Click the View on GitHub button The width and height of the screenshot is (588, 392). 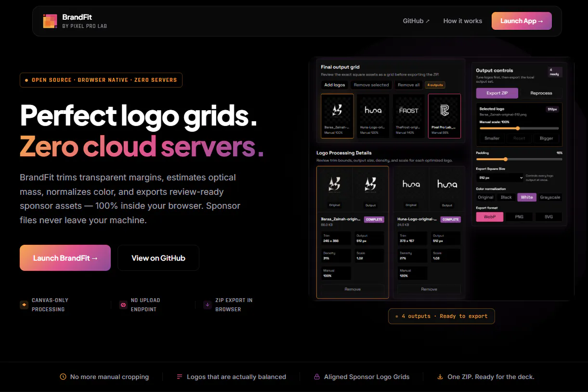click(x=158, y=258)
